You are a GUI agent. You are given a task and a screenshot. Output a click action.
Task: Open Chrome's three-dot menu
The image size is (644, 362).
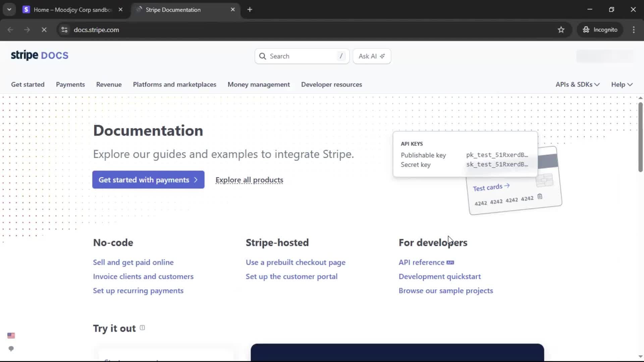pos(634,30)
